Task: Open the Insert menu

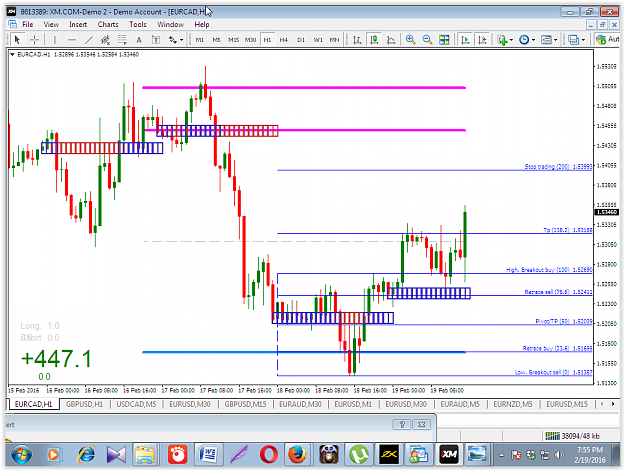Action: 78,24
